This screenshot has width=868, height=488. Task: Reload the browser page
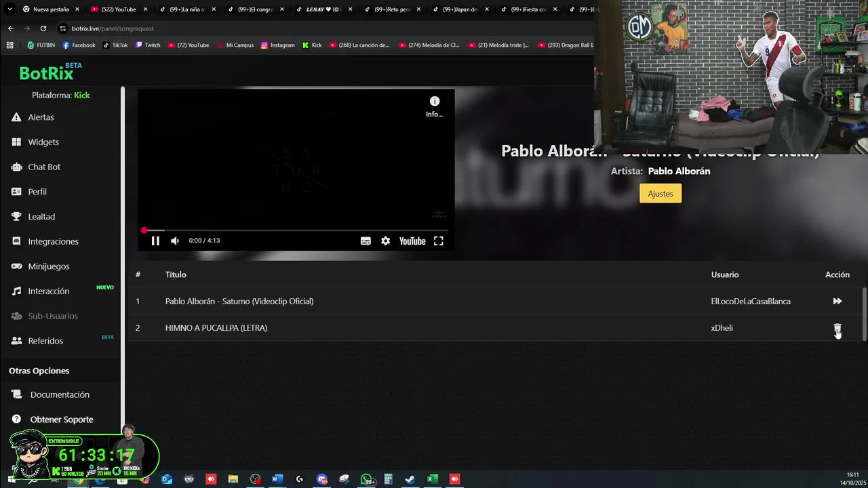[43, 28]
